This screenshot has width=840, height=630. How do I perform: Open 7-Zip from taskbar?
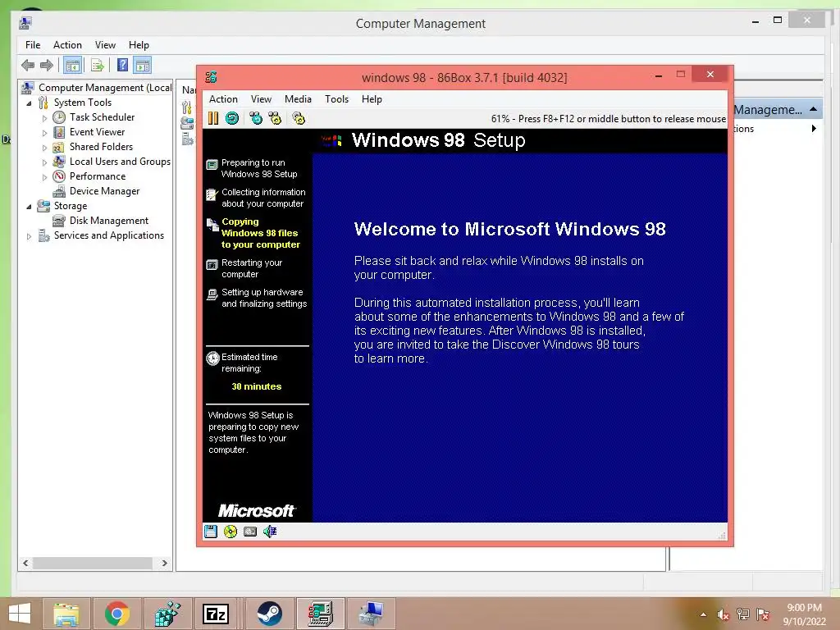pos(216,614)
